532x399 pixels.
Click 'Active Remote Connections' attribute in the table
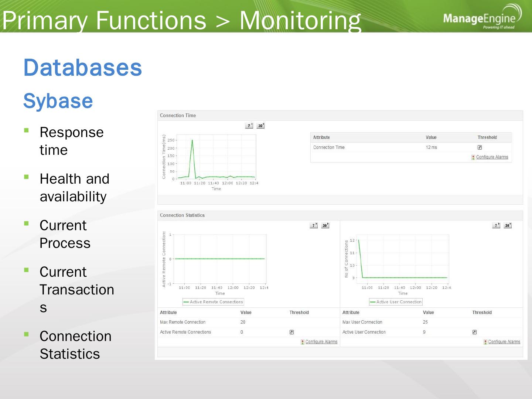pyautogui.click(x=185, y=332)
